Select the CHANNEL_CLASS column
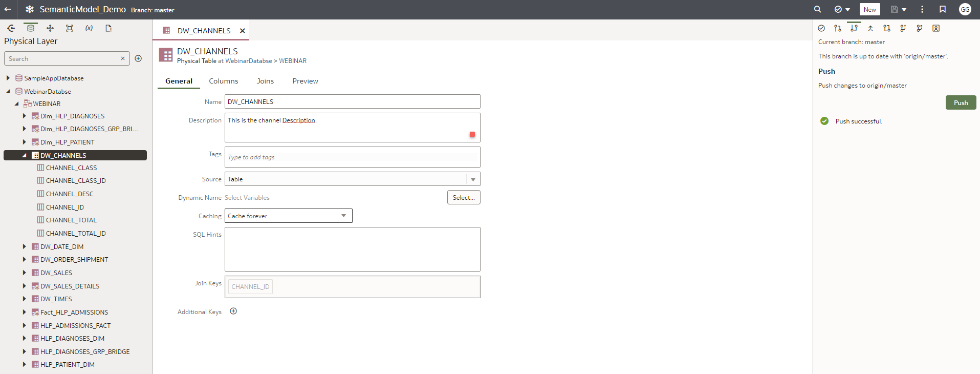Image resolution: width=980 pixels, height=374 pixels. (x=71, y=168)
